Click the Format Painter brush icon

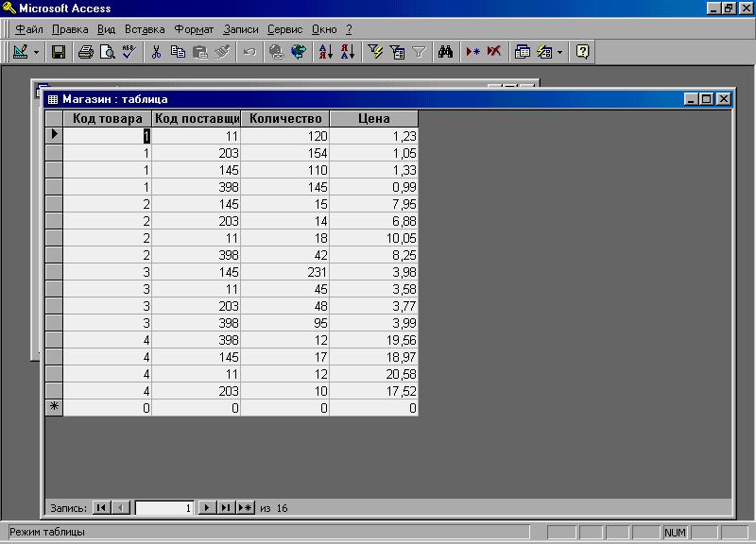point(222,52)
